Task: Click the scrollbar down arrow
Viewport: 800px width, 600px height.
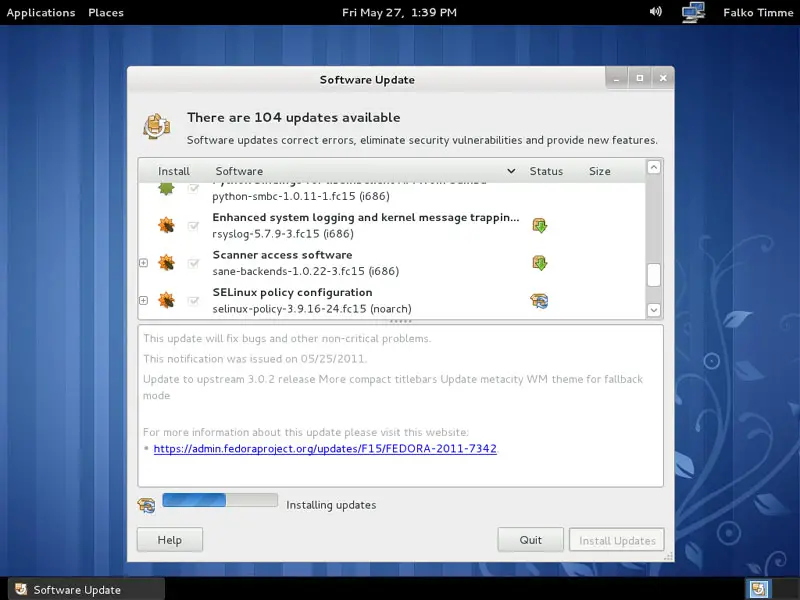Action: (654, 310)
